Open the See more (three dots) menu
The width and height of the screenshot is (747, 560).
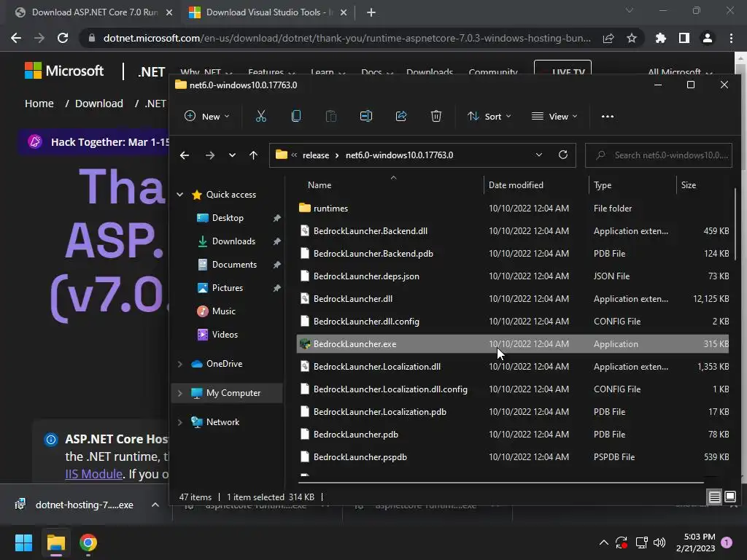[608, 116]
